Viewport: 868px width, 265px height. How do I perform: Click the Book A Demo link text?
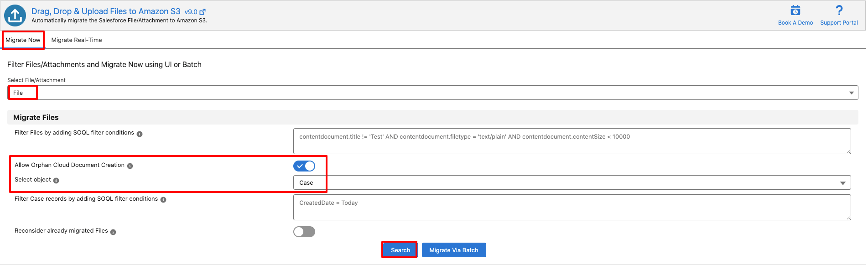click(795, 23)
